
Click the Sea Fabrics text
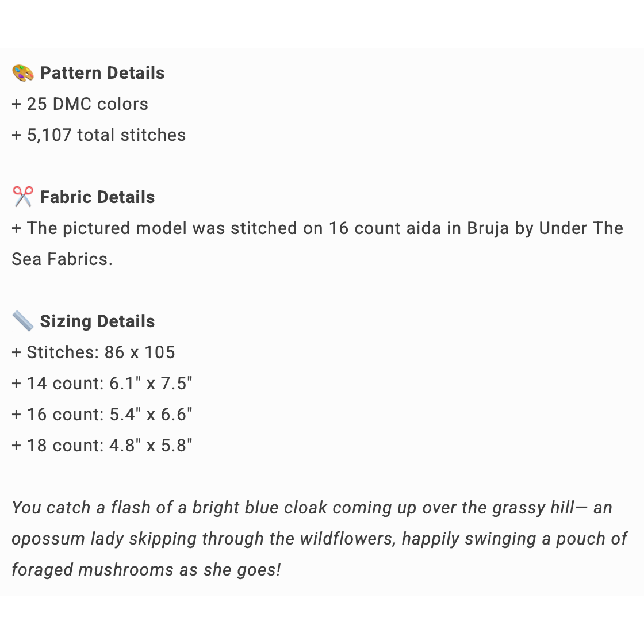(x=62, y=259)
